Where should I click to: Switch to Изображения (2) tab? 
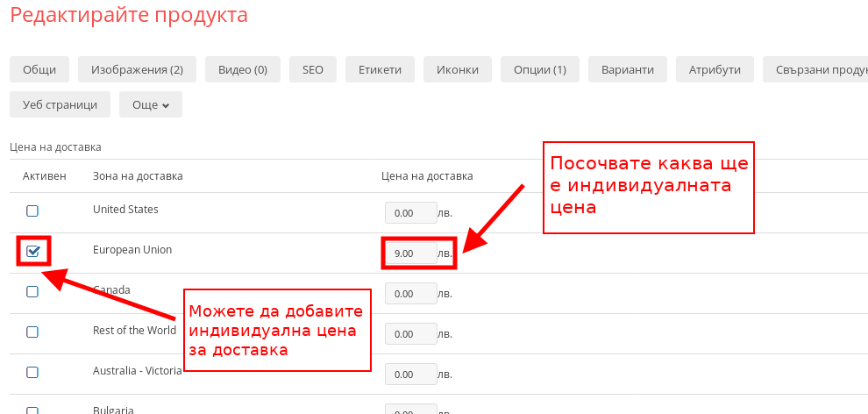[x=136, y=69]
